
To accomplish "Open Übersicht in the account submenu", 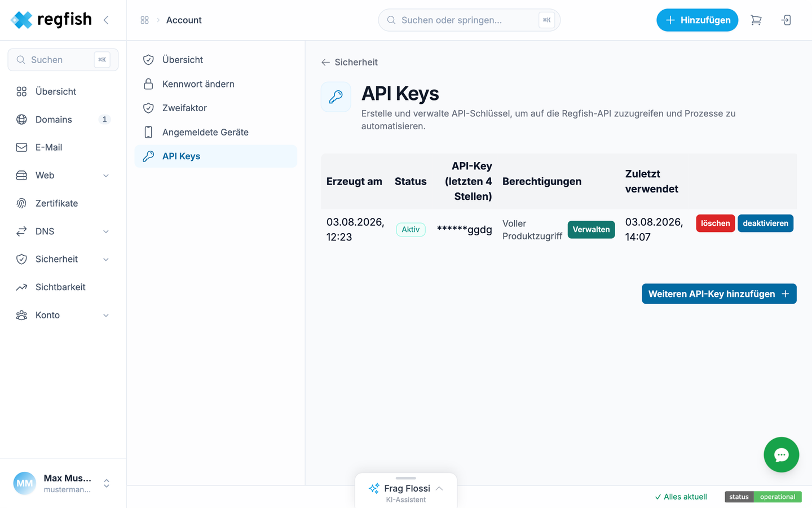I will pos(215,60).
